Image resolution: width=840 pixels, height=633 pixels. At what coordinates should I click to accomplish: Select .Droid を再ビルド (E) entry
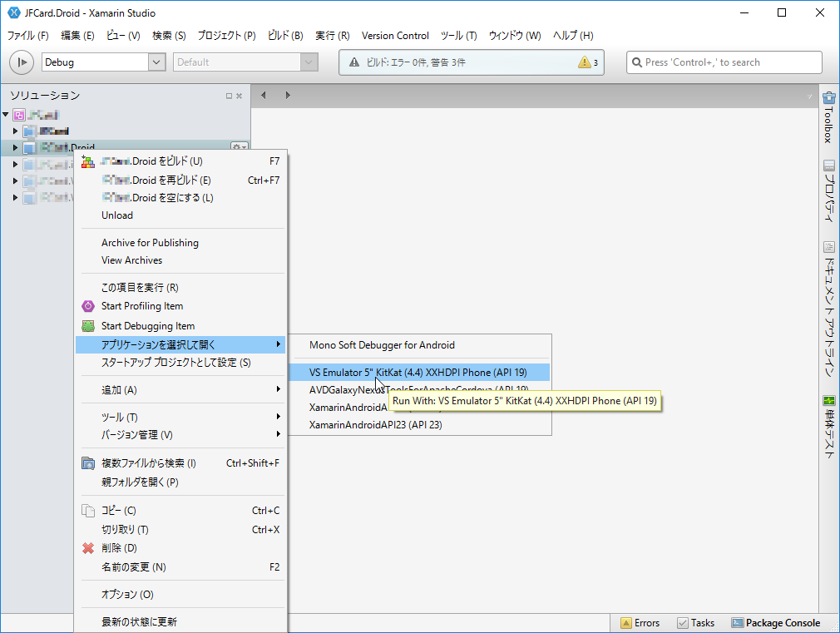(x=180, y=181)
